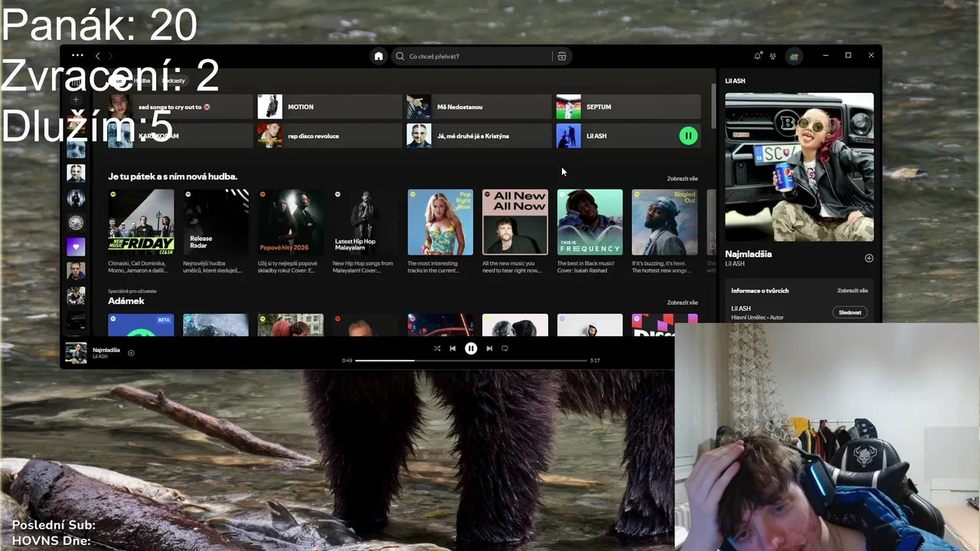Show all credits under 'Informace o tvůrcích'
Screen dimensions: 980x551
[x=852, y=291]
